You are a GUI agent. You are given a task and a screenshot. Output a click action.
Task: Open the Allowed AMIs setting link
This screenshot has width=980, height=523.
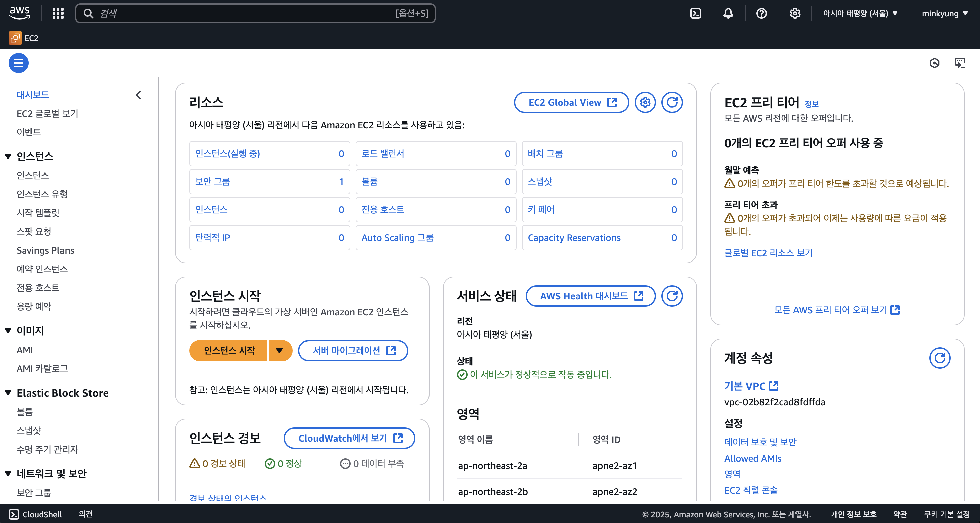[x=752, y=459]
